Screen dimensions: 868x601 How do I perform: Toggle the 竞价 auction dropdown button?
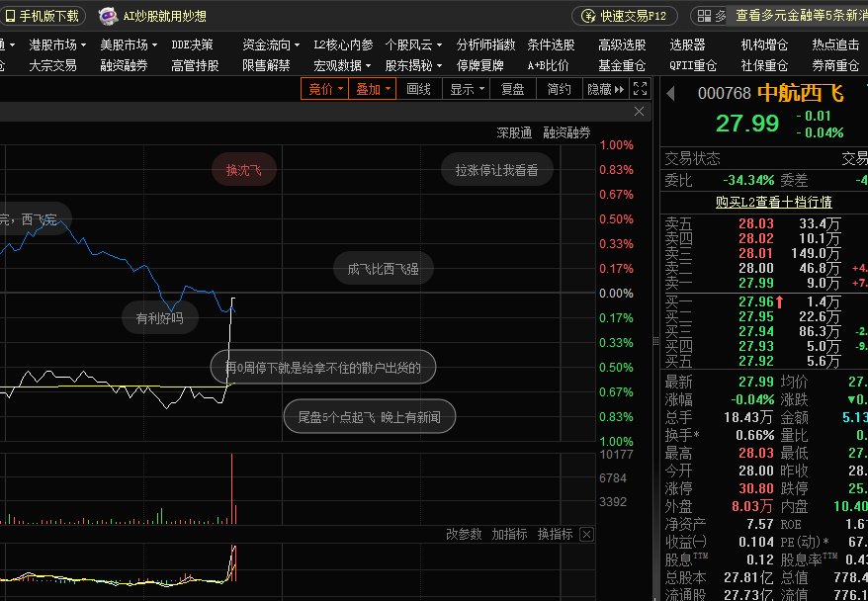(x=324, y=89)
